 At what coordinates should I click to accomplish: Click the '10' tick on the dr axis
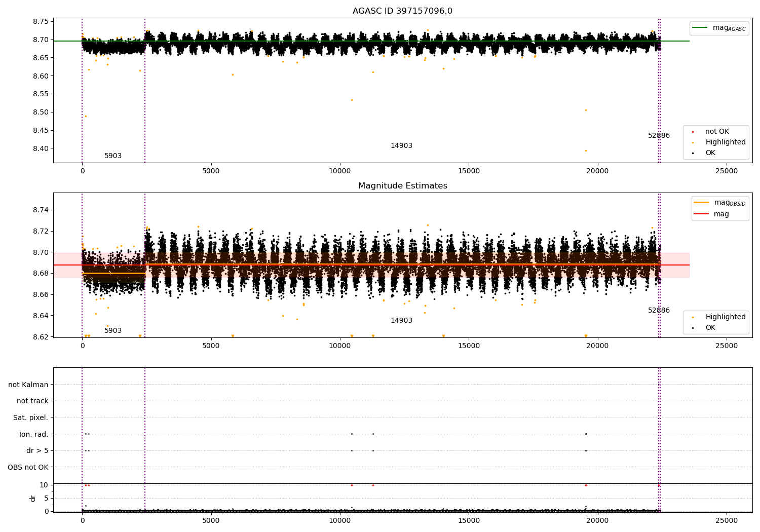pos(44,485)
